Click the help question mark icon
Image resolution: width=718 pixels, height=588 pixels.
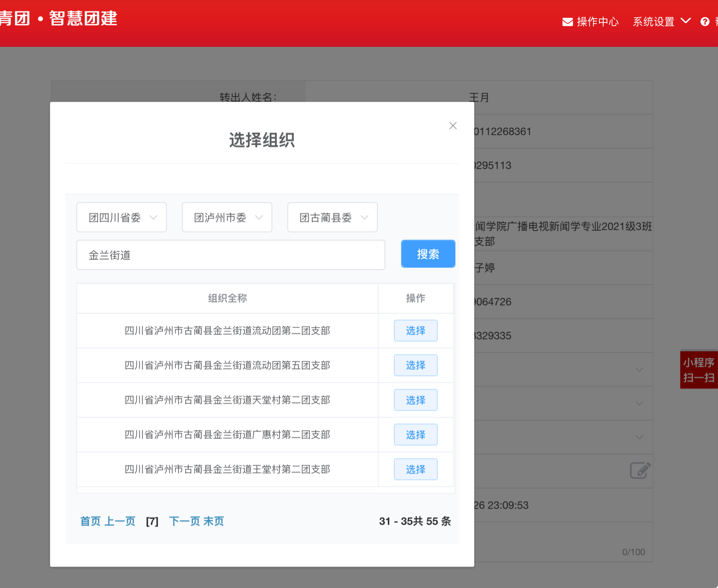click(704, 22)
